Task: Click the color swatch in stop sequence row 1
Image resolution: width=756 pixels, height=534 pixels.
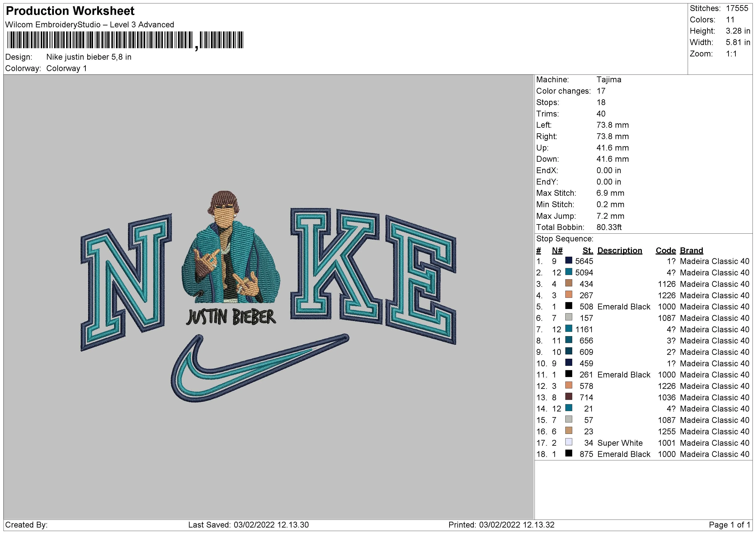Action: pyautogui.click(x=569, y=261)
